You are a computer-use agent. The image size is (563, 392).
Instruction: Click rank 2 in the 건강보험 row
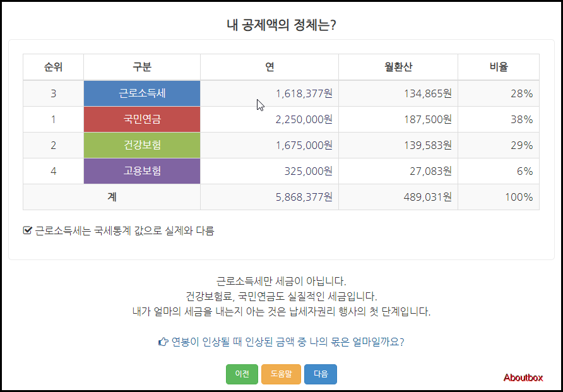coord(54,145)
